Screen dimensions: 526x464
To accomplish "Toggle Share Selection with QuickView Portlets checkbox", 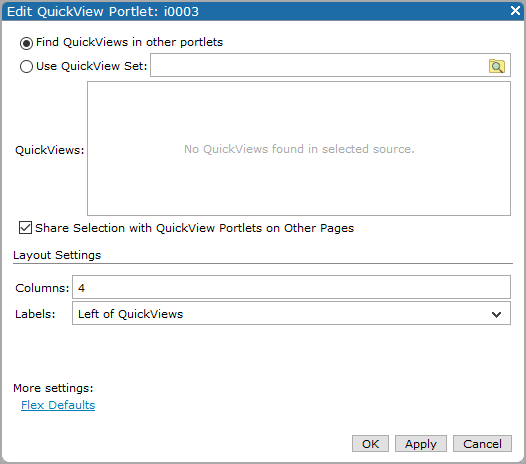I will pos(25,227).
